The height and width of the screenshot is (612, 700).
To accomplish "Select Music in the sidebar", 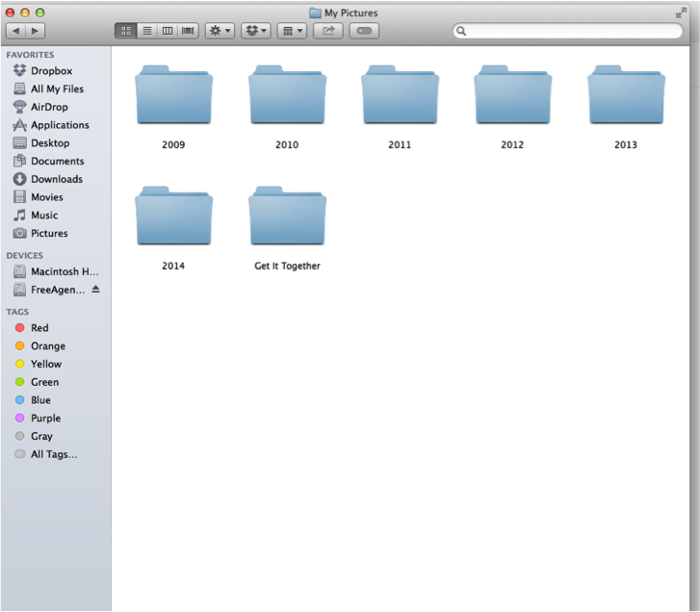I will tap(56, 216).
